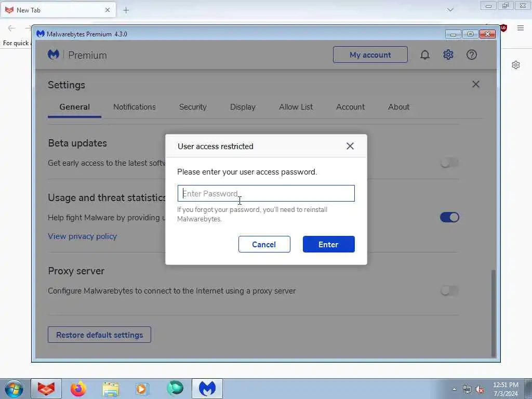Image resolution: width=532 pixels, height=399 pixels.
Task: Click the uBlock shield extension icon
Action: point(503,28)
